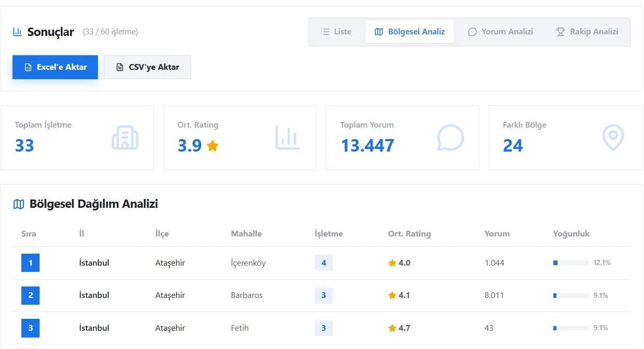Click the Toplam Yorum value 13.447

(368, 146)
